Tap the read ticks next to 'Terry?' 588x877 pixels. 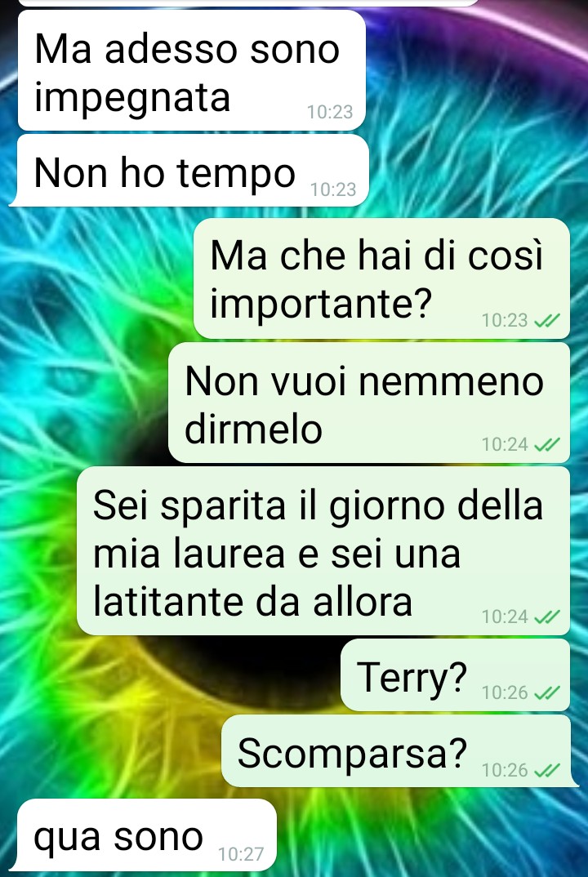(546, 693)
